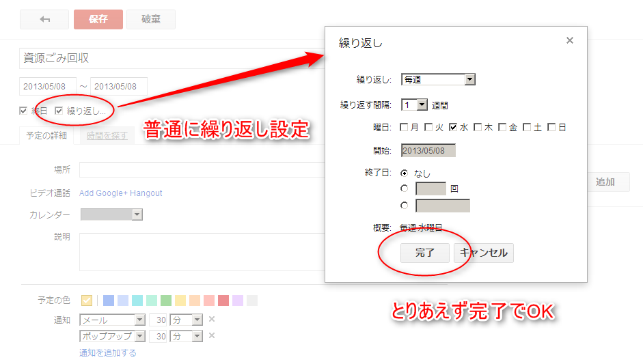Pick the red event color swatch
643x364 pixels.
tap(223, 300)
